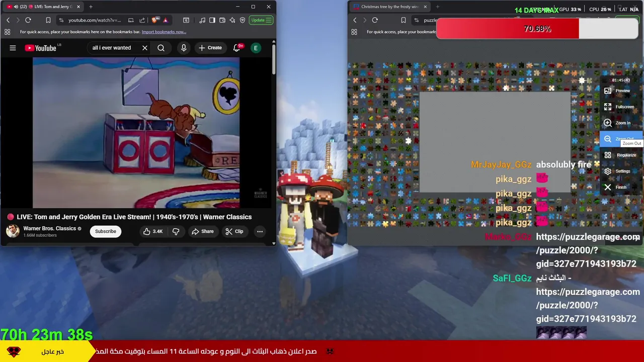
Task: Click the gray puzzle assembly board
Action: [495, 142]
